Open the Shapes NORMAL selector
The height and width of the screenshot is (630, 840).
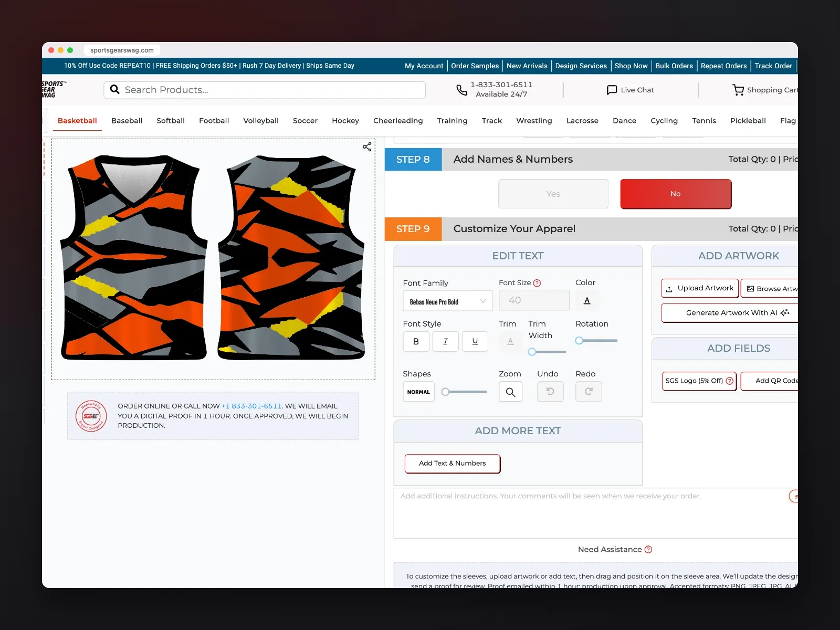418,392
